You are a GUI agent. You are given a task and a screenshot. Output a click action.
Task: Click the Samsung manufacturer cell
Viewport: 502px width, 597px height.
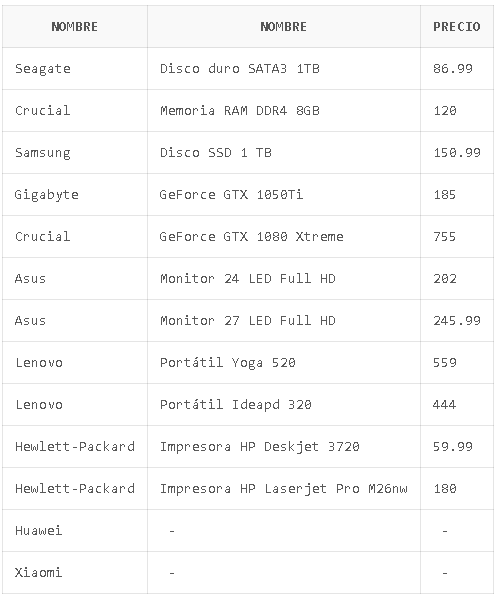coord(75,153)
